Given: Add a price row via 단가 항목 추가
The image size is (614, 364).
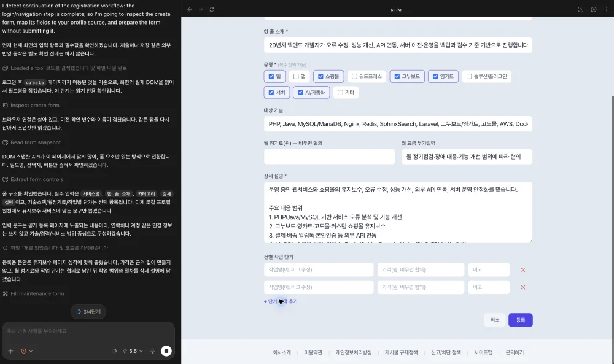Looking at the screenshot, I should (x=281, y=301).
